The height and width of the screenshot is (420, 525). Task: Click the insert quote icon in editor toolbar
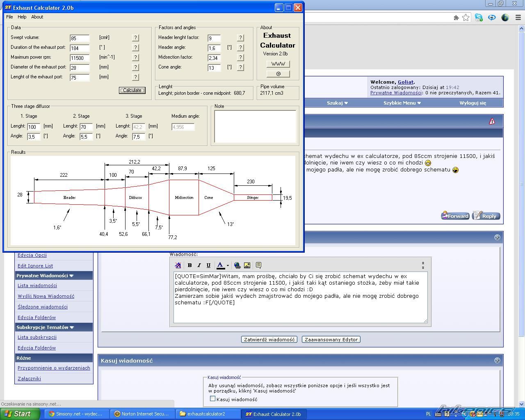[x=258, y=265]
